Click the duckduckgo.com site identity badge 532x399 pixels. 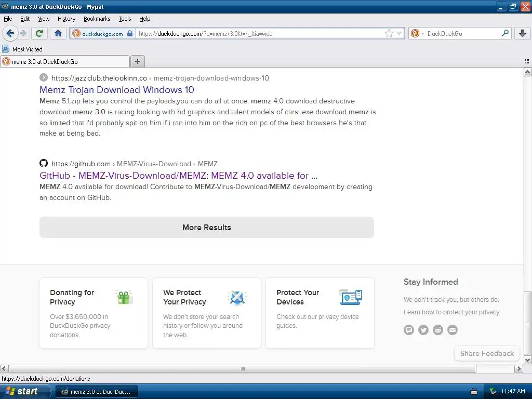pos(103,34)
